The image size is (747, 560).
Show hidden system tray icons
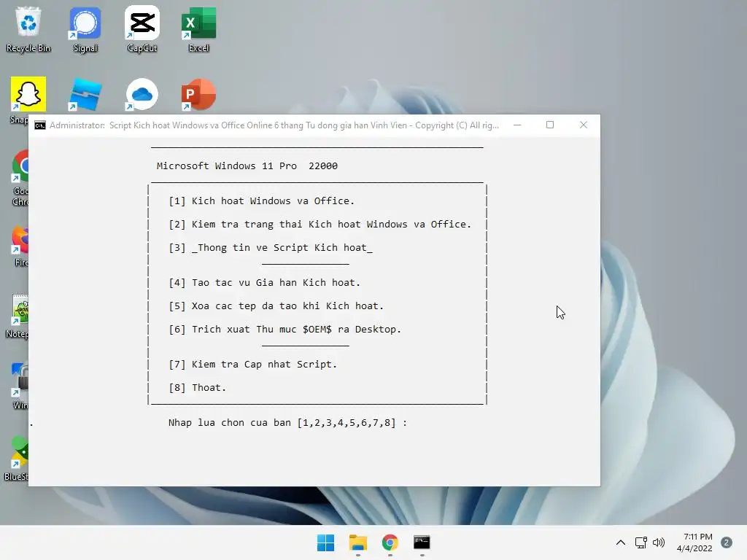620,542
